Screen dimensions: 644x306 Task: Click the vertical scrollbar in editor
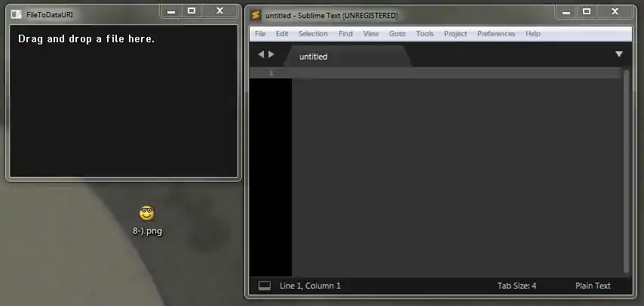tap(626, 172)
